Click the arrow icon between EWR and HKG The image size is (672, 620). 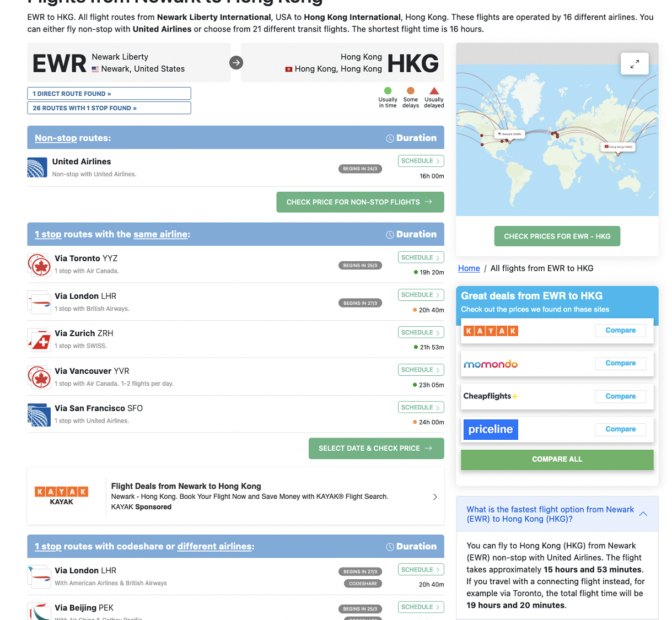(236, 63)
